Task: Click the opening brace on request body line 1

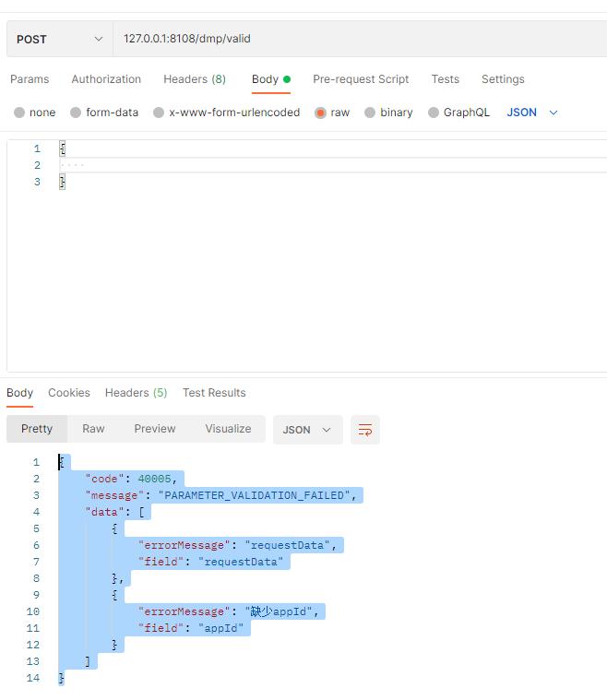Action: point(63,148)
